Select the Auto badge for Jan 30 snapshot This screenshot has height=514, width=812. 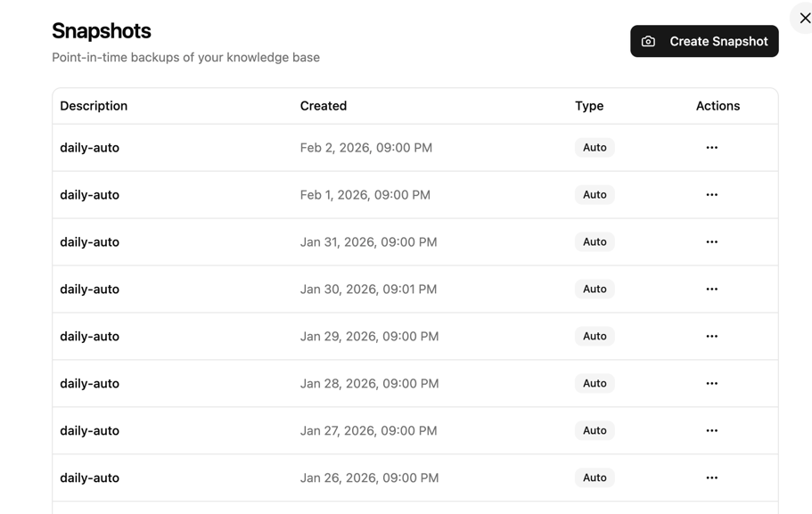595,289
